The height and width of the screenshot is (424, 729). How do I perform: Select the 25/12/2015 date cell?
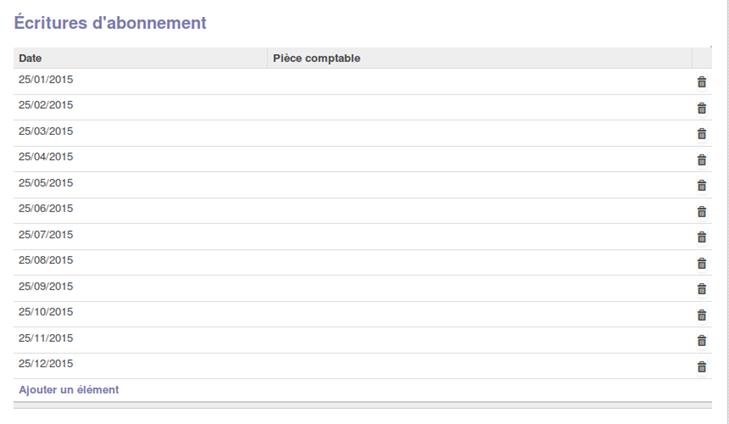point(140,366)
